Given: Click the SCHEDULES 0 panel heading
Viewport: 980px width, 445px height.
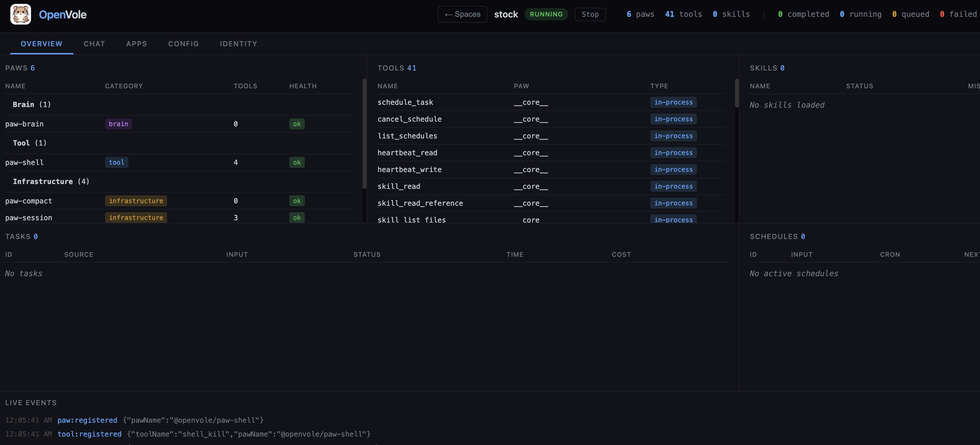Looking at the screenshot, I should click(777, 236).
